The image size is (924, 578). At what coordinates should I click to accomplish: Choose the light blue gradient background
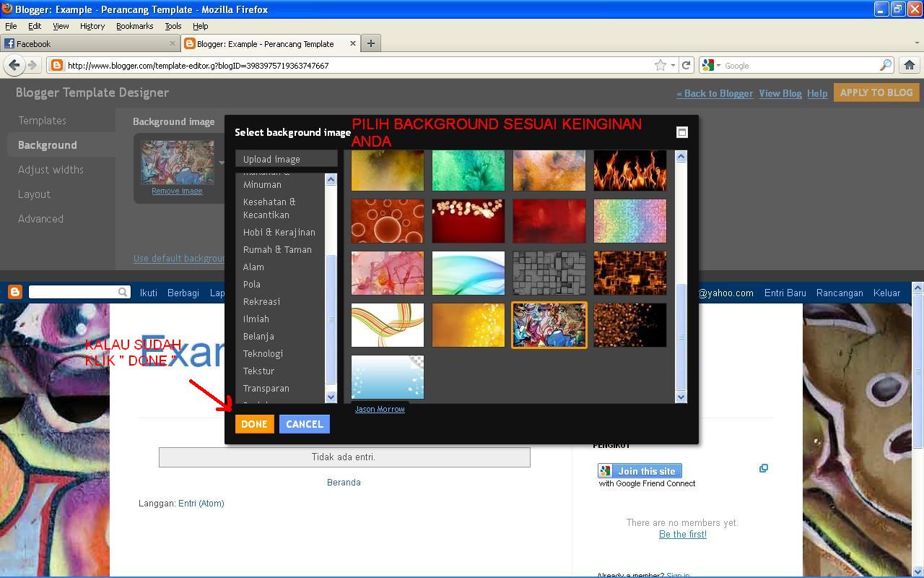388,377
